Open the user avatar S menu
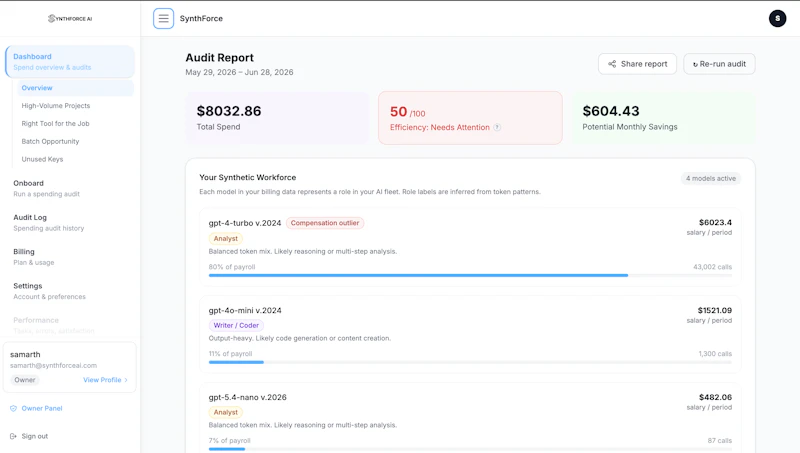The width and height of the screenshot is (800, 453). [x=777, y=18]
